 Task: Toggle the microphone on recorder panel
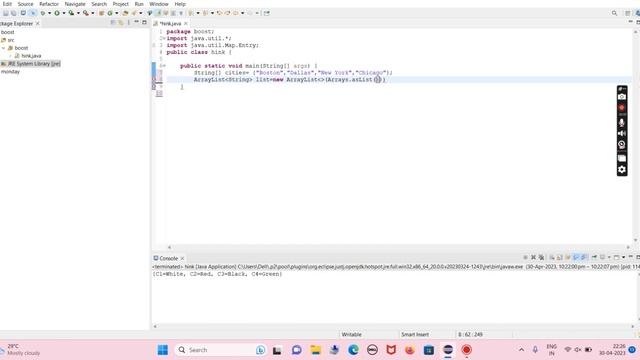pyautogui.click(x=622, y=122)
